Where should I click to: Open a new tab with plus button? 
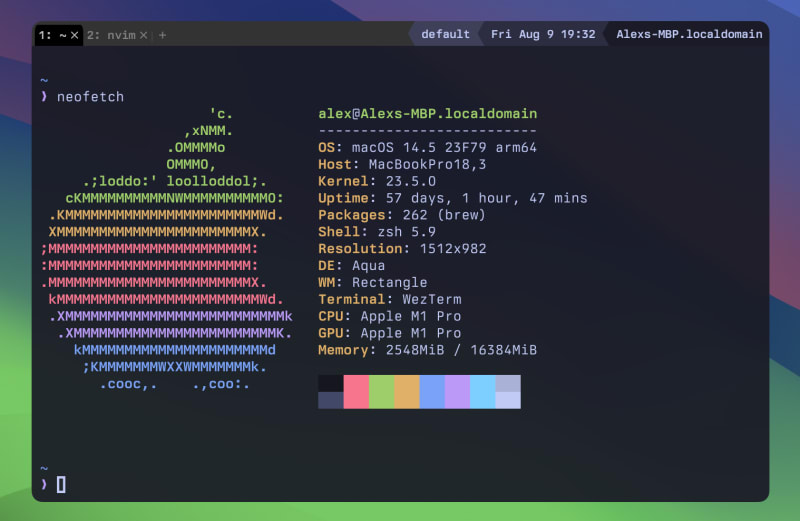(x=163, y=35)
